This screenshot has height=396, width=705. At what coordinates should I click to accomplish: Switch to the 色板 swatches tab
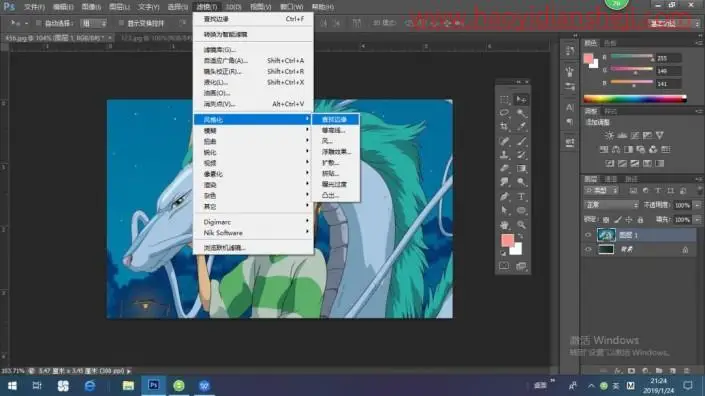click(x=610, y=43)
